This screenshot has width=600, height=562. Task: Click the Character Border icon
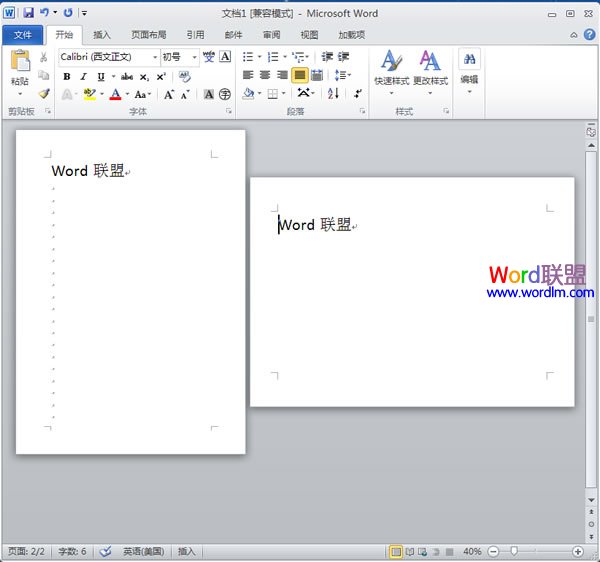tap(225, 57)
